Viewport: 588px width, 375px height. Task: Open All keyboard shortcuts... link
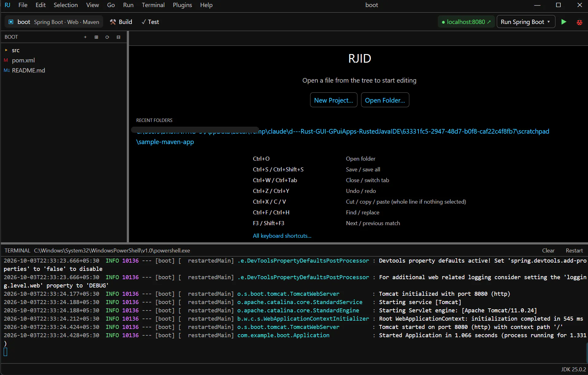click(x=282, y=236)
